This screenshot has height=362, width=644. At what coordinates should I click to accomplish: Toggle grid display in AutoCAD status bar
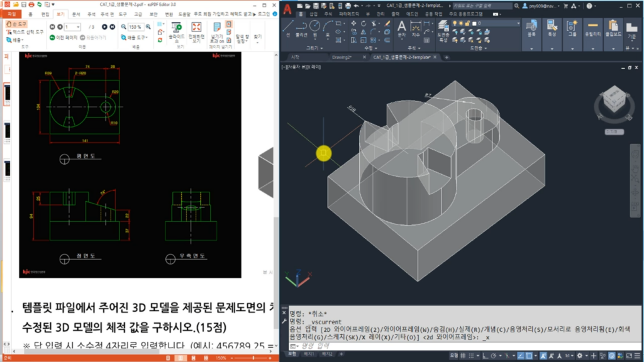(x=463, y=356)
